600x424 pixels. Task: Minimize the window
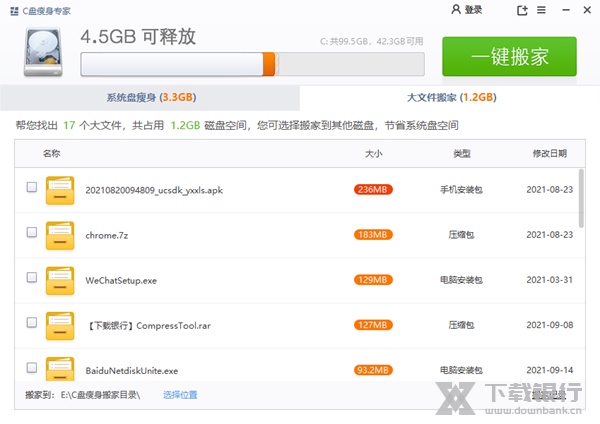click(x=566, y=10)
